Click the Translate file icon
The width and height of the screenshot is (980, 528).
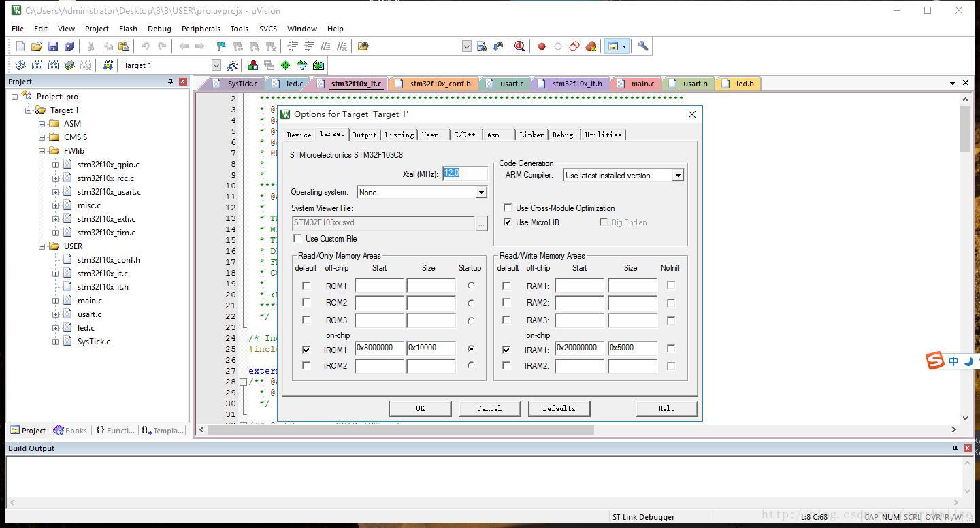20,65
